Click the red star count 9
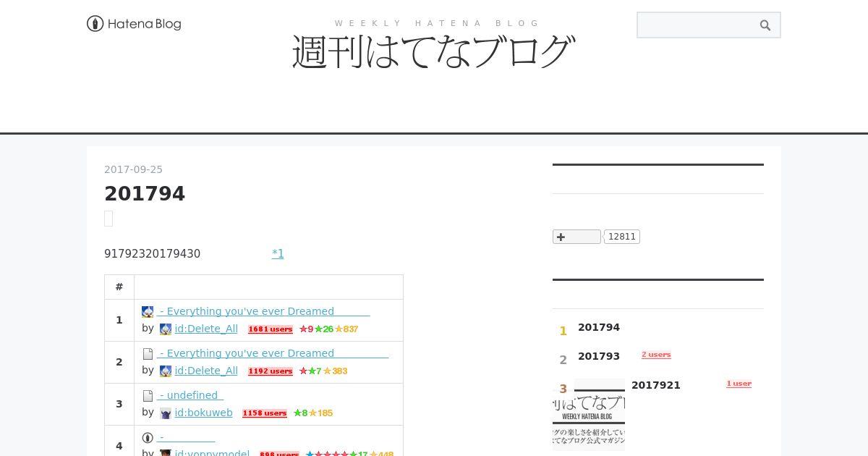Viewport: 868px width, 456px height. pyautogui.click(x=306, y=329)
